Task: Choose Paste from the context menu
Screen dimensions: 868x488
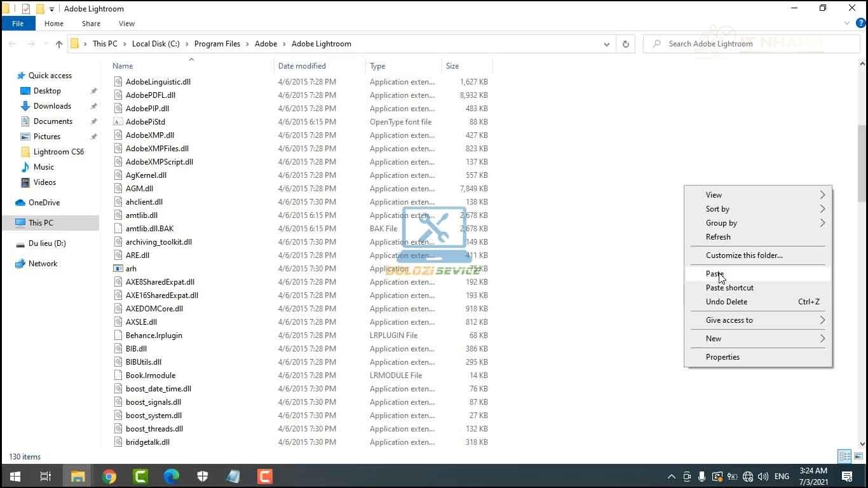Action: (715, 274)
